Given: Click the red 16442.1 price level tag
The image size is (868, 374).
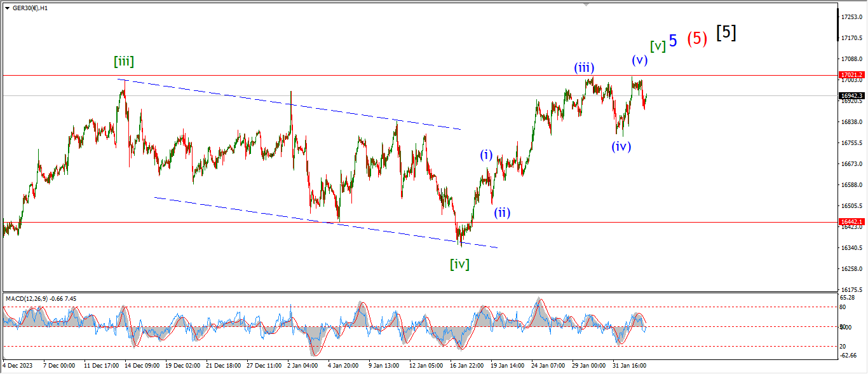Looking at the screenshot, I should click(851, 222).
